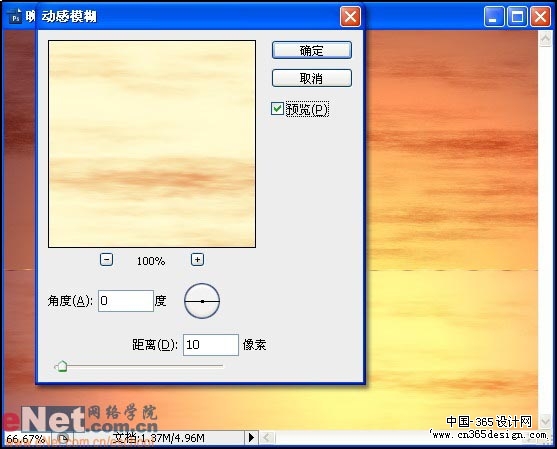Click the horizontal scrollbar left arrow
This screenshot has width=557, height=449.
tap(267, 437)
